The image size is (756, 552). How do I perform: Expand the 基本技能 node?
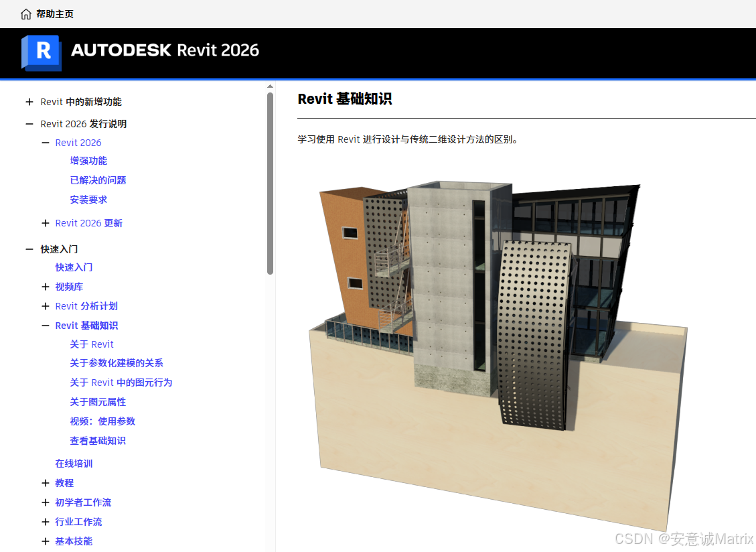tap(46, 541)
